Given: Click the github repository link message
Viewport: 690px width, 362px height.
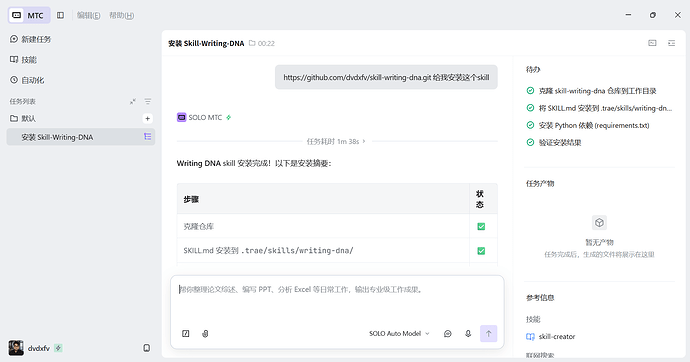Looking at the screenshot, I should (x=386, y=77).
